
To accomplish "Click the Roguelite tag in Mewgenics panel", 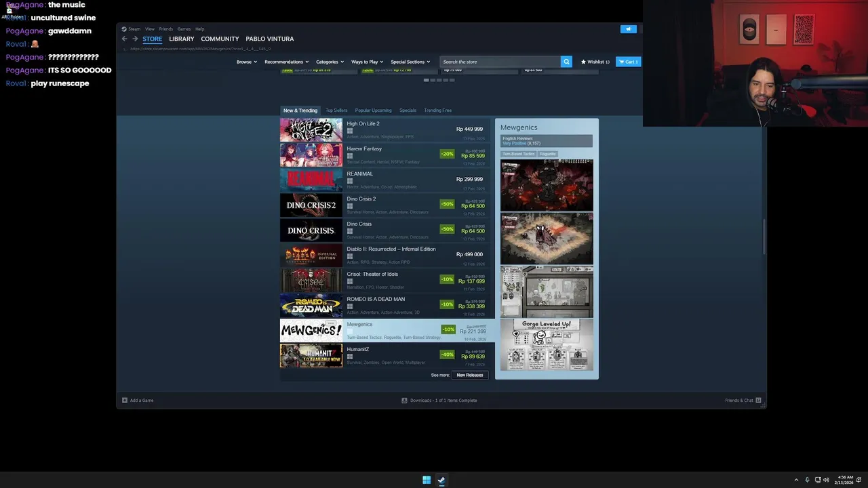I will pyautogui.click(x=547, y=155).
